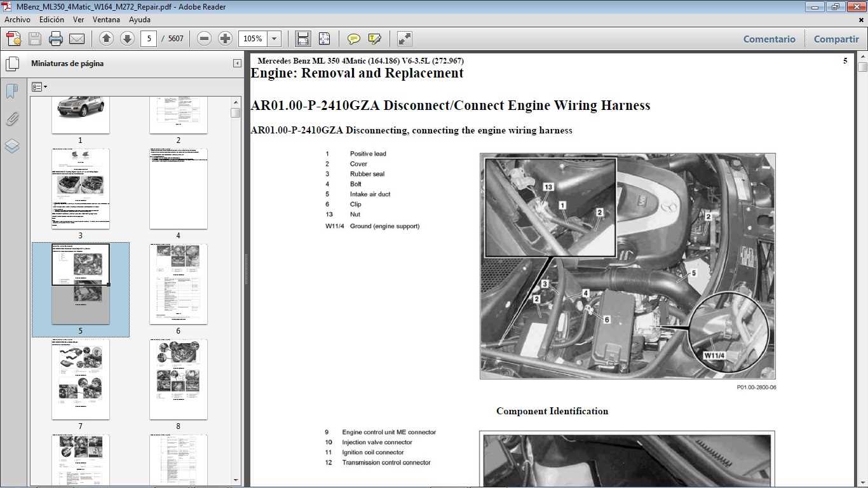Open the Attachments paperclip panel
The image size is (868, 488).
[12, 119]
